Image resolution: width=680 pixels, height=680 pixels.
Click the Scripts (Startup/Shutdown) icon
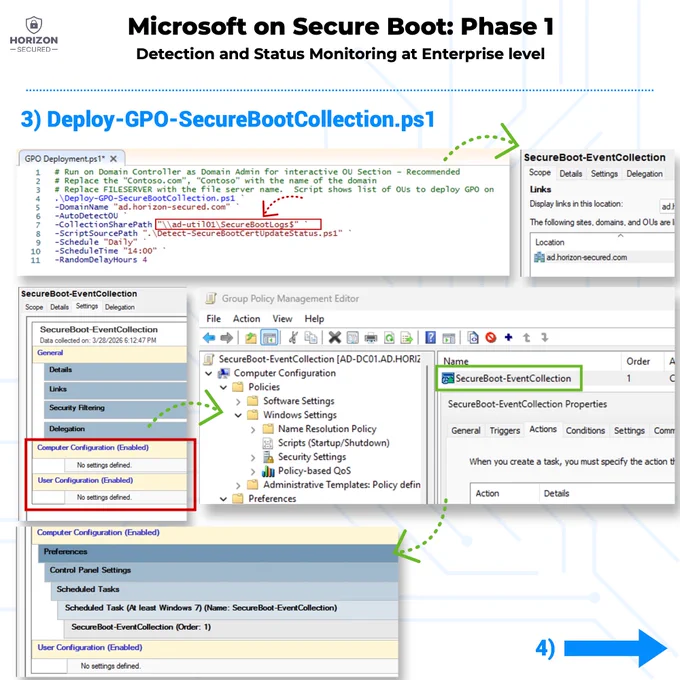pos(268,443)
